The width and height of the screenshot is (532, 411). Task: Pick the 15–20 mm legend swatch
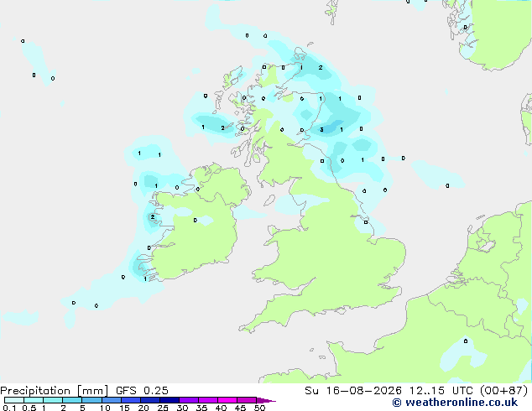point(130,400)
